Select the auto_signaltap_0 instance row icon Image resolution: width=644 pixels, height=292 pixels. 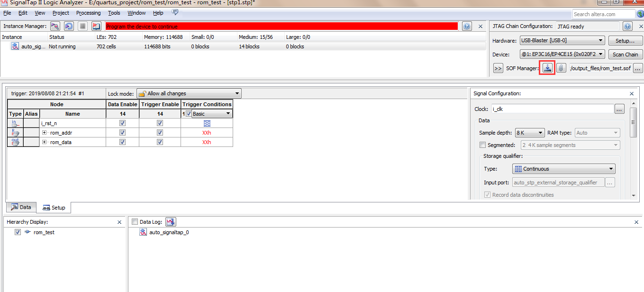15,46
